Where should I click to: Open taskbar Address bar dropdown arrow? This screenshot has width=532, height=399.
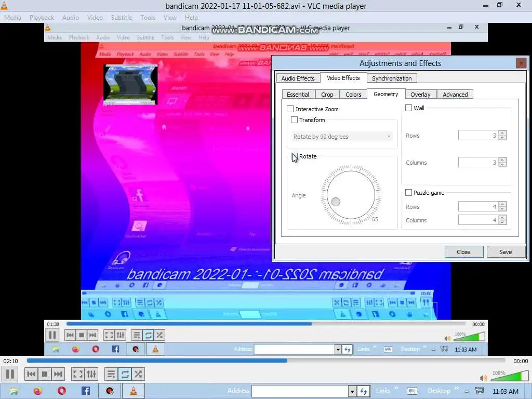point(352,392)
